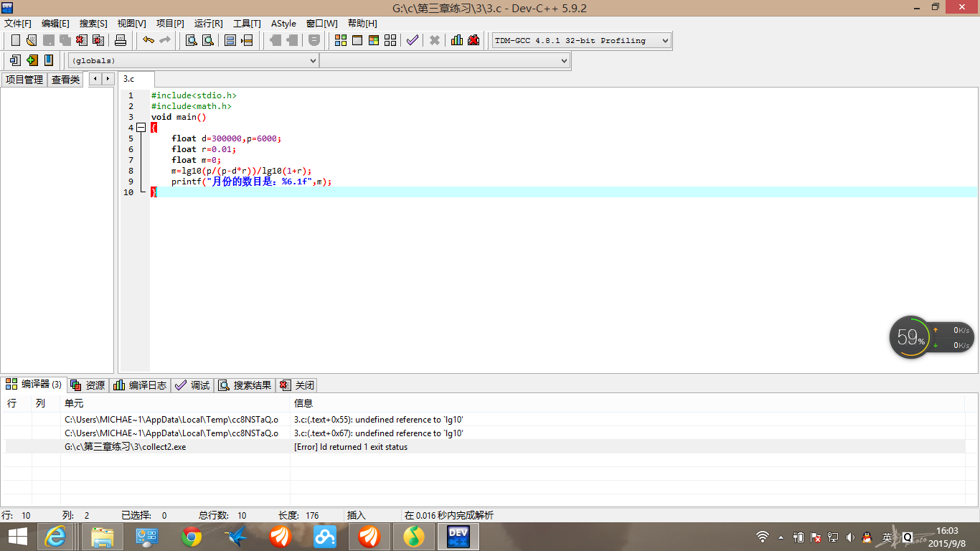
Task: Open the 帮助[H] menu
Action: (362, 24)
